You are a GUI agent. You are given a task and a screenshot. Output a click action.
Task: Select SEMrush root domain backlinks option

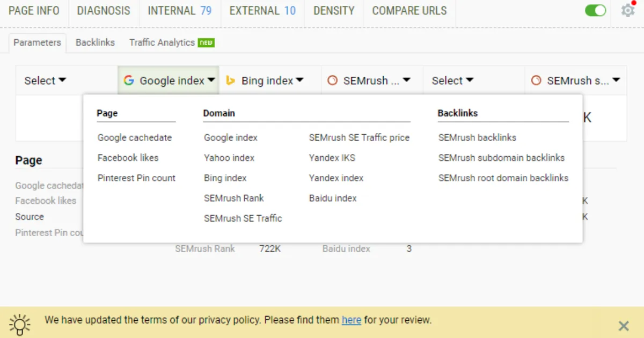[503, 178]
